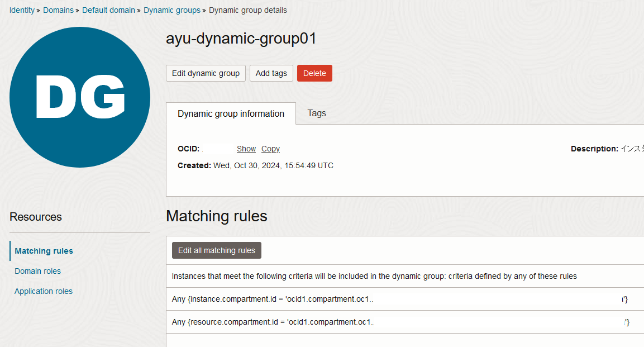Click the DG dynamic group avatar icon

click(x=79, y=97)
